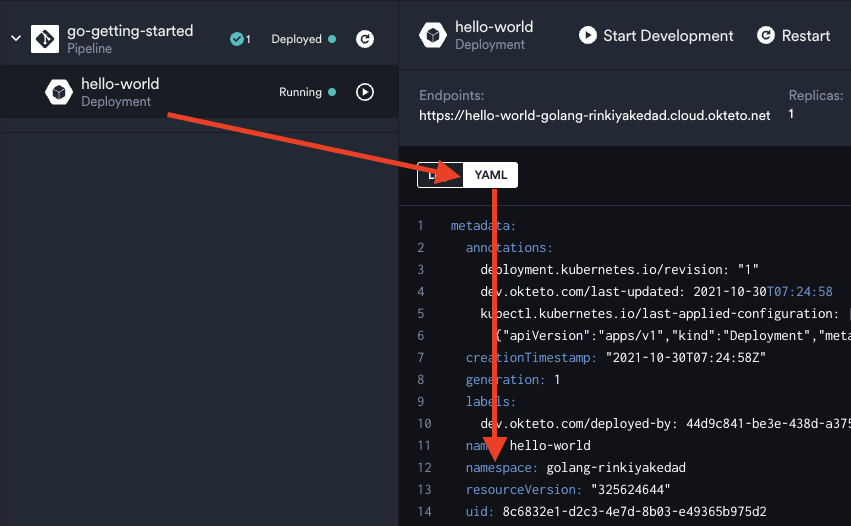Select the hello-world deployment row
Screen dimensions: 851x526
pos(199,92)
